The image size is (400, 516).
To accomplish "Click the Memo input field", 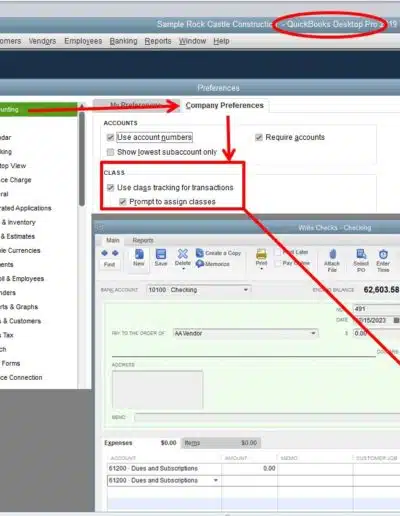I will 267,417.
